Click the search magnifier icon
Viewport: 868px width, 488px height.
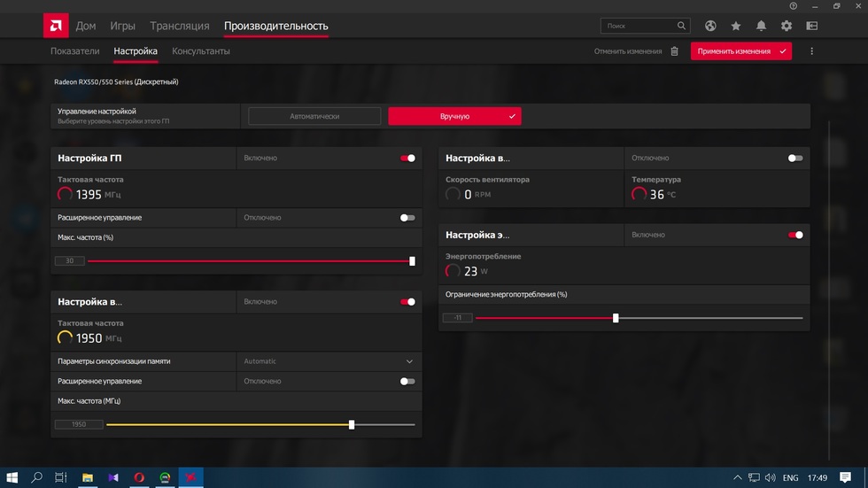681,26
